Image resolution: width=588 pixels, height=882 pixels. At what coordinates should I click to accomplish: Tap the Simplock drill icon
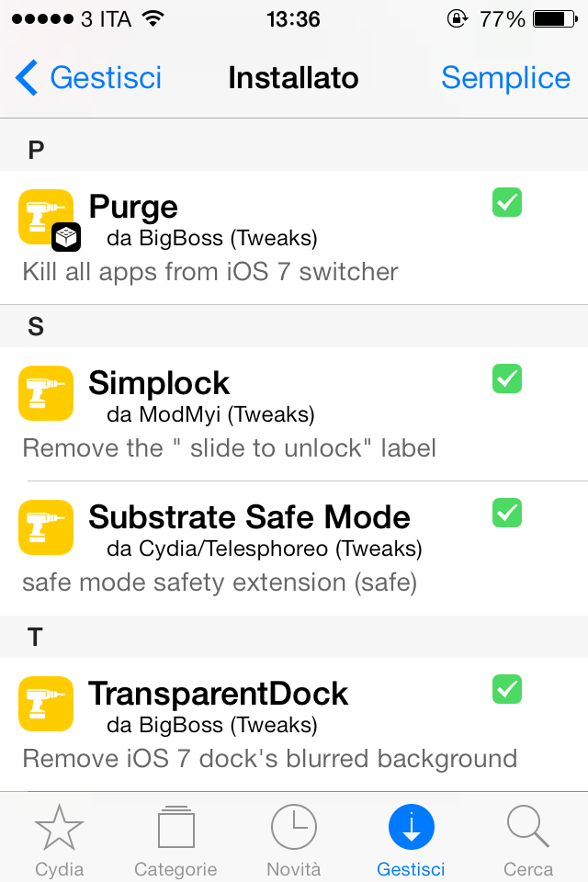tap(46, 393)
